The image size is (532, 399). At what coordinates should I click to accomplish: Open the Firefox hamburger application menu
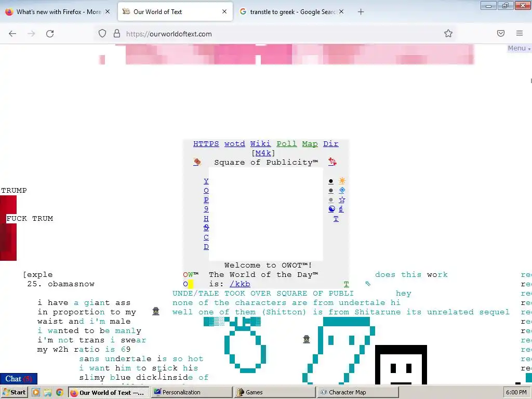pyautogui.click(x=520, y=33)
